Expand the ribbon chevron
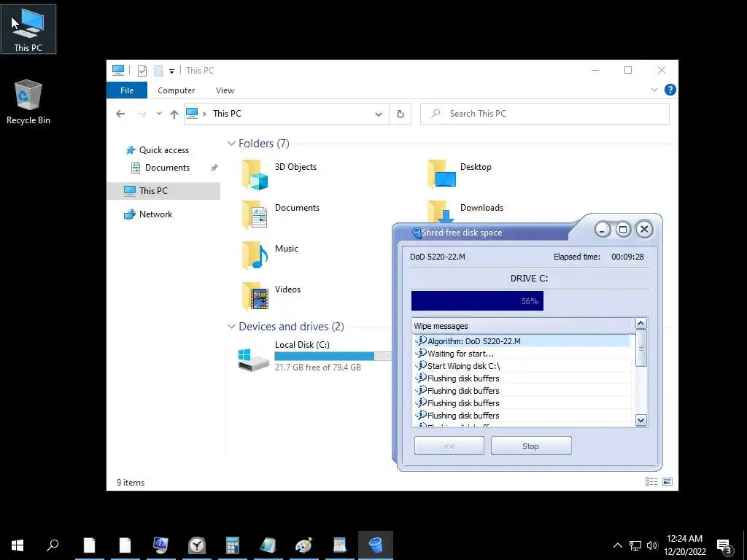 654,90
